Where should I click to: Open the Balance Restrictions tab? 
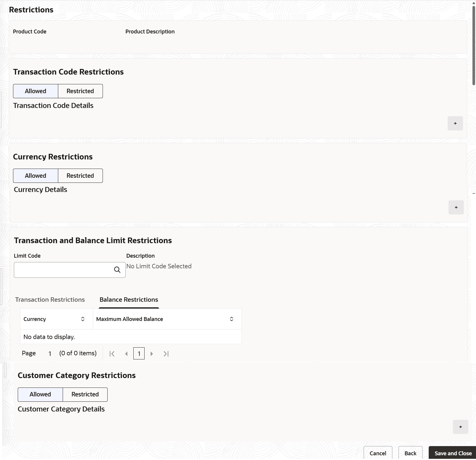[129, 299]
